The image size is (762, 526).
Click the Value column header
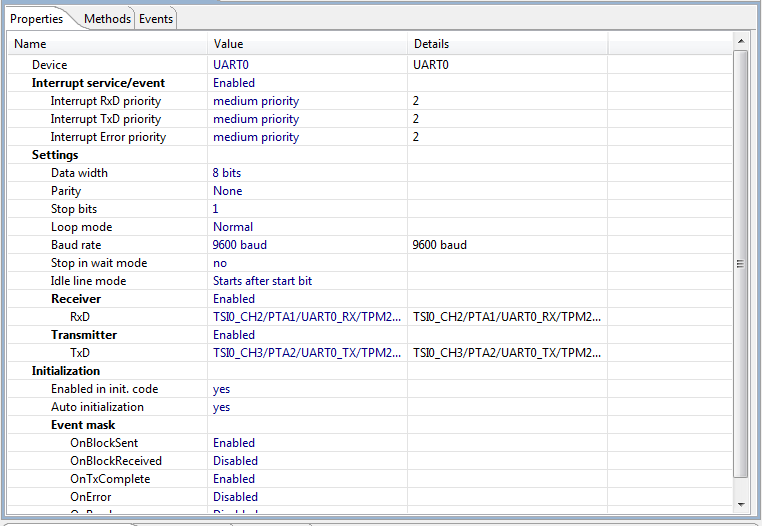[307, 44]
